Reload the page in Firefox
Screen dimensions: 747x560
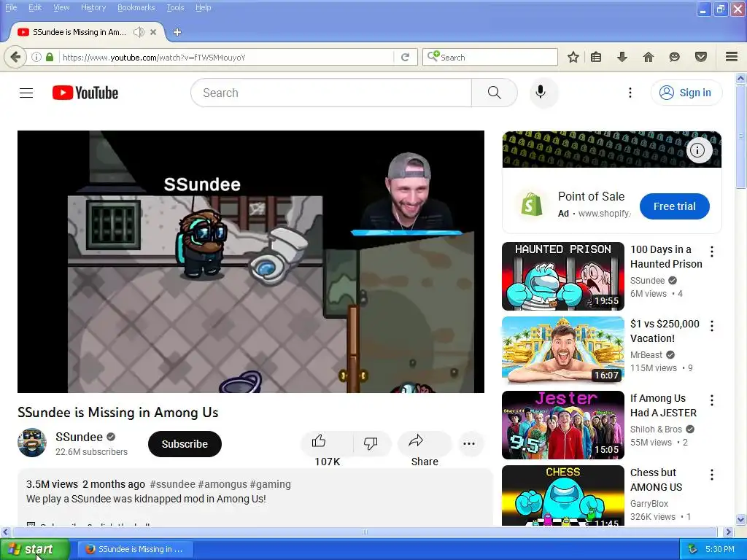pos(405,57)
